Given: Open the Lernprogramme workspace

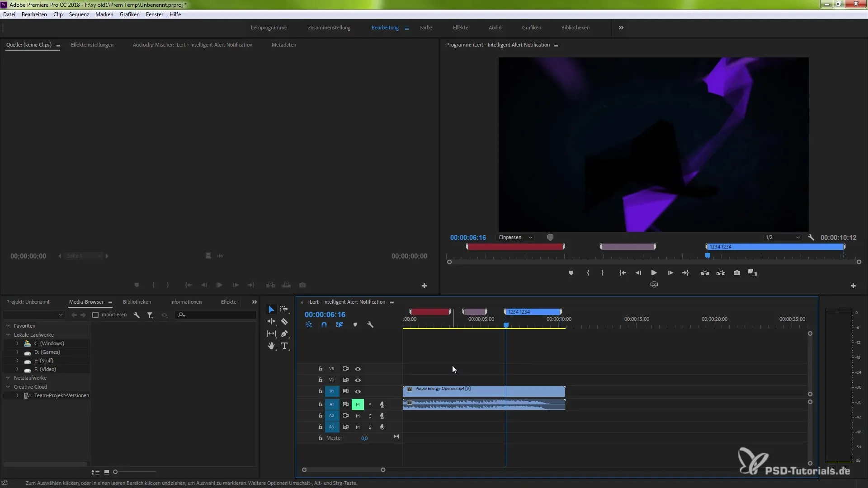Looking at the screenshot, I should [x=269, y=28].
